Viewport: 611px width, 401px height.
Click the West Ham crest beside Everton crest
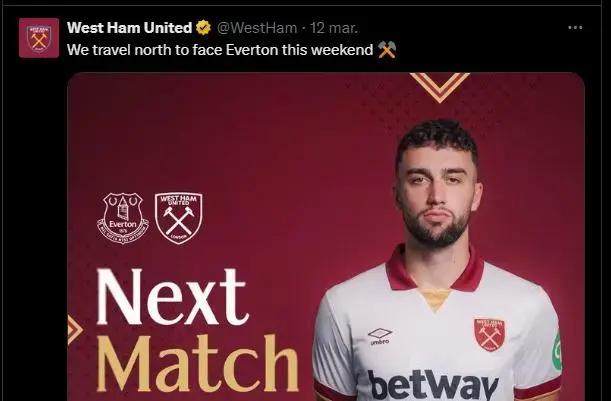tap(178, 217)
